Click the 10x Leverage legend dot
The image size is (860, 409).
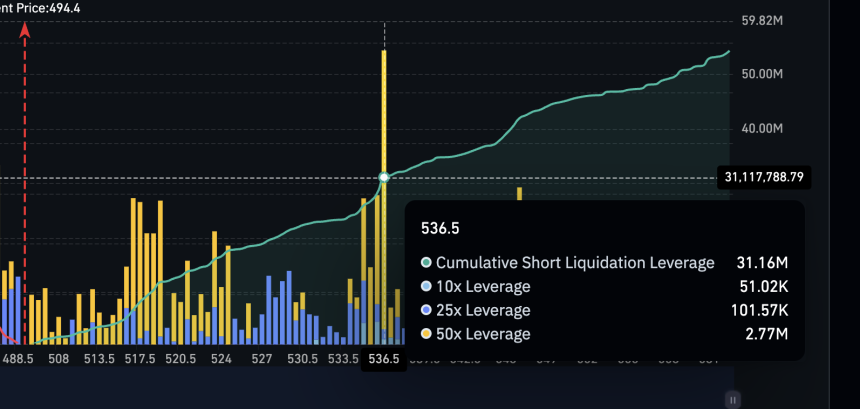click(x=427, y=287)
